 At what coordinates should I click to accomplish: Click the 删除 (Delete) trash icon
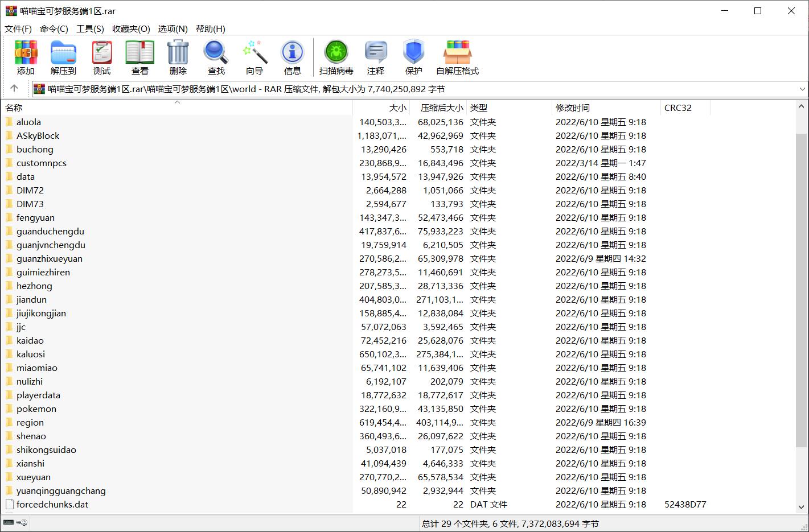click(178, 52)
